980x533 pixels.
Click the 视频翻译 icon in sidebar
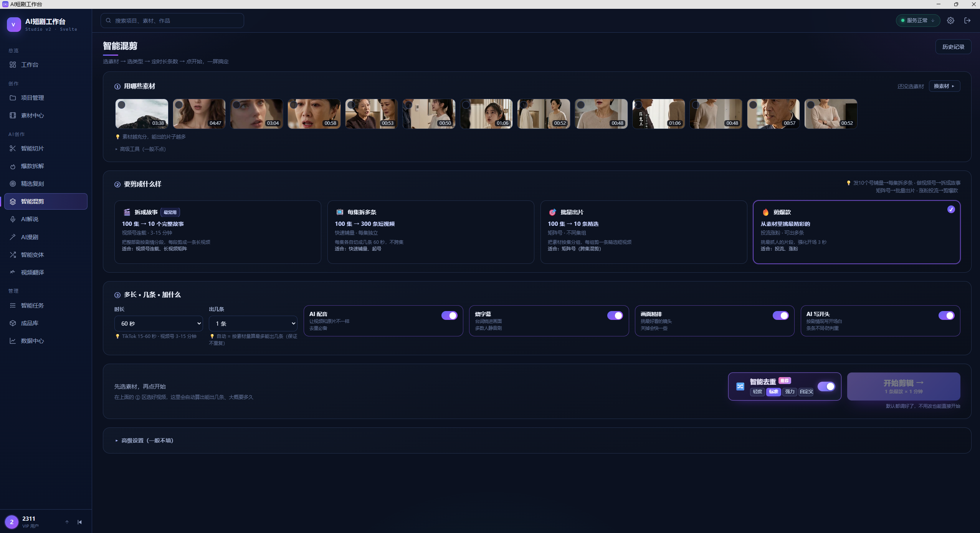click(13, 272)
